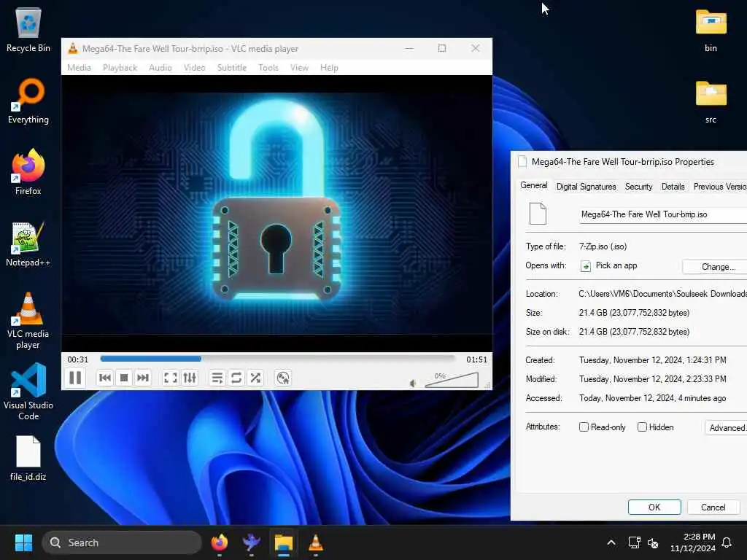This screenshot has width=747, height=560.
Task: Select the VLC media player desktop shortcut
Action: (28, 321)
